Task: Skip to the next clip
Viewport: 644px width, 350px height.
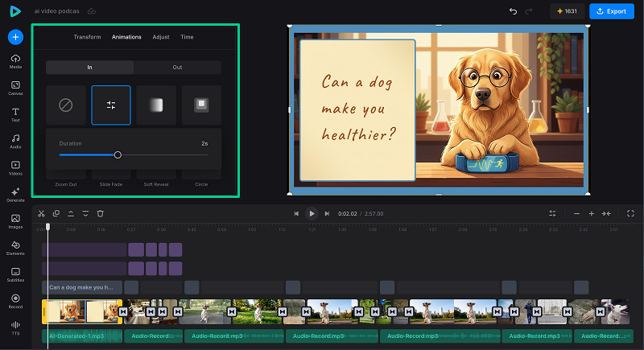Action: [x=327, y=213]
